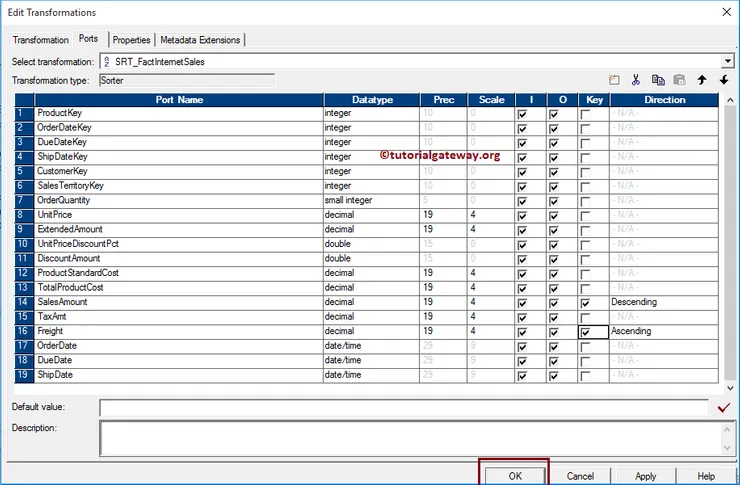Viewport: 740px width, 485px height.
Task: Toggle Output checkbox for CustomerKey
Action: (554, 172)
